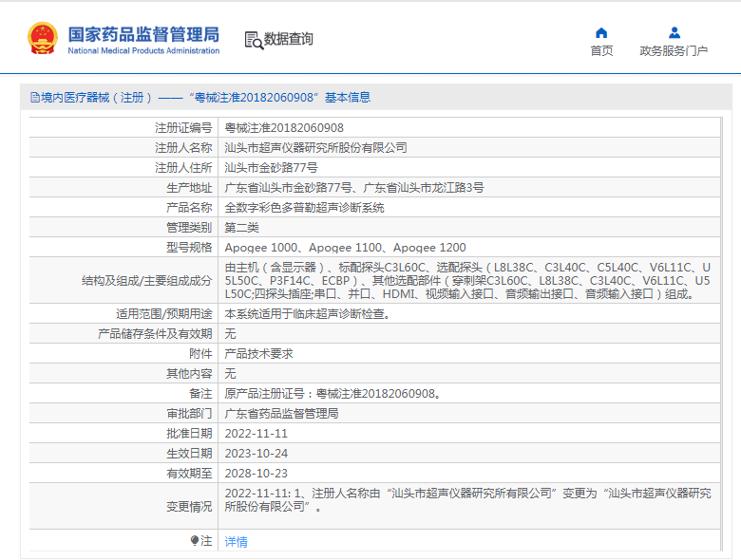Click the 无 value in 其他内容 row
Image resolution: width=741 pixels, height=560 pixels.
click(230, 373)
